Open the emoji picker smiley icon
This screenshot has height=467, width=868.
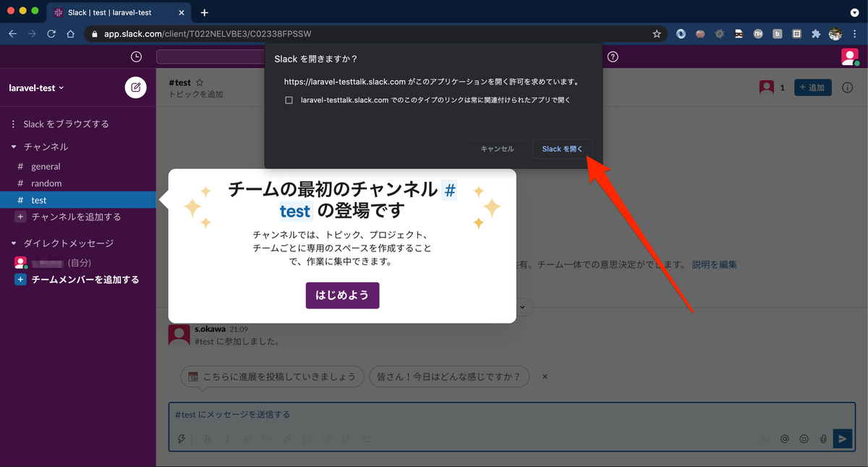point(804,439)
